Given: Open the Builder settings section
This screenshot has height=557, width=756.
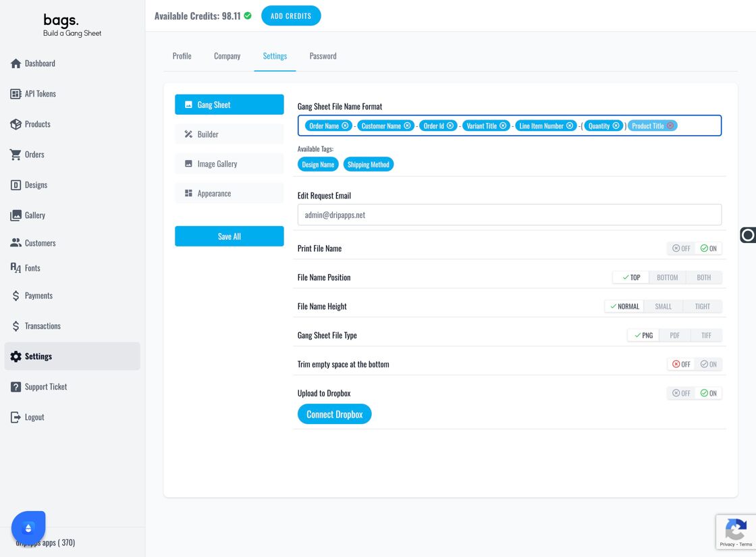Looking at the screenshot, I should pos(230,134).
